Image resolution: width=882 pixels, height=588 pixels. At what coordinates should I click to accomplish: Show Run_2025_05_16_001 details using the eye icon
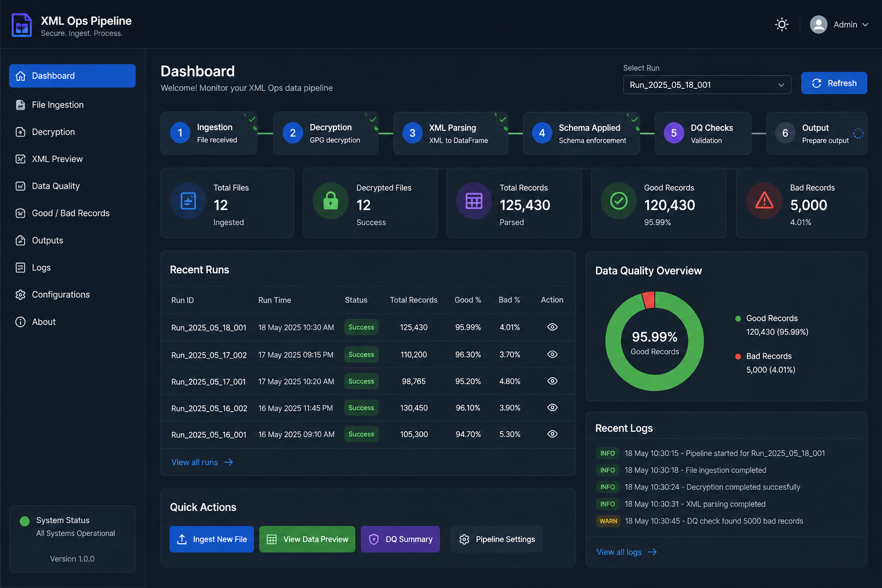pos(552,434)
